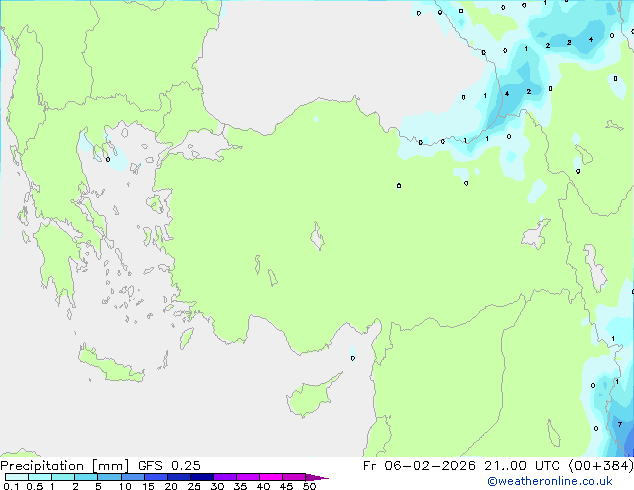The image size is (634, 490).
Task: Pick the 40–45 mm magenta legend swatch
Action: (271, 477)
